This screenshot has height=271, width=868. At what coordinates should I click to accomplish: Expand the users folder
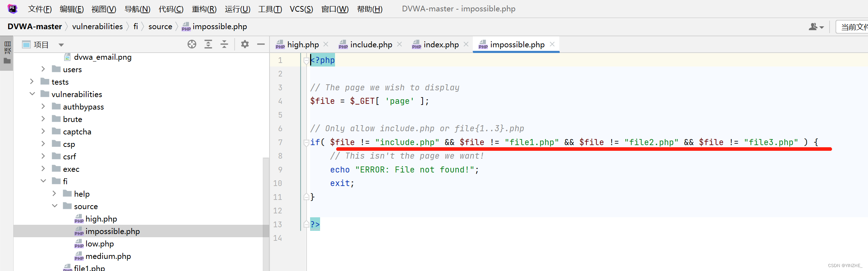click(43, 69)
